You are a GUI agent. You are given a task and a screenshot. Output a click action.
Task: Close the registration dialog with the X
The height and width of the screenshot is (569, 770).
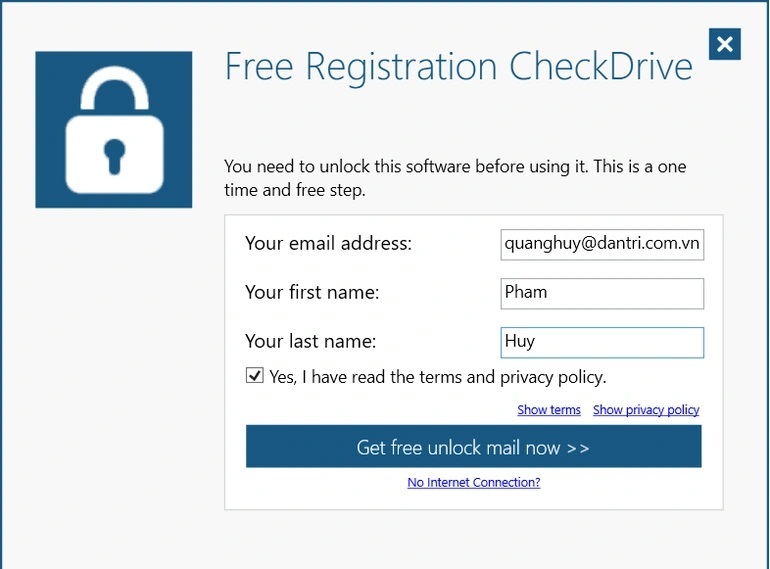[725, 44]
